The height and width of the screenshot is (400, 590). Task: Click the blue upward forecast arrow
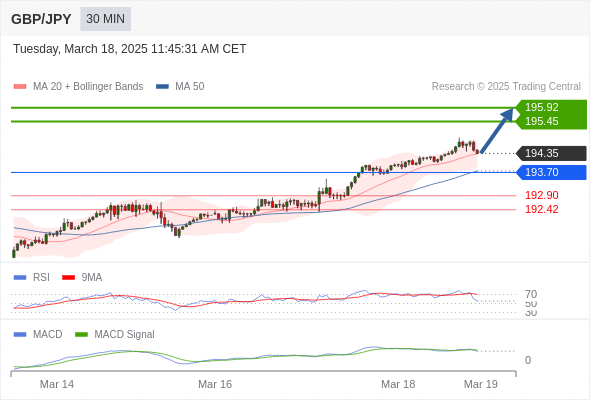pos(497,130)
